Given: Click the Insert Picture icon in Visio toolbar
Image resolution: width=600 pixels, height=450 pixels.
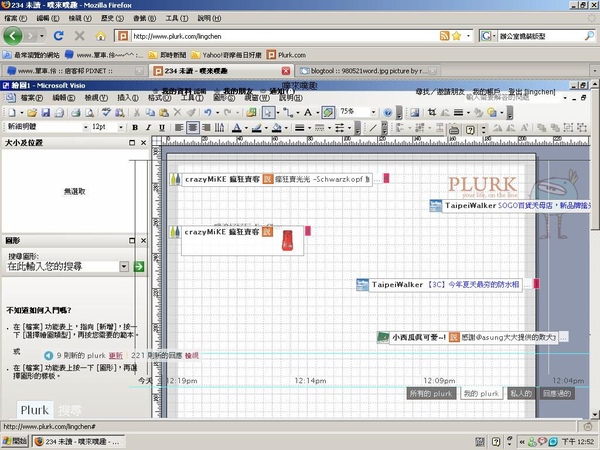Looking at the screenshot, I should [415, 112].
